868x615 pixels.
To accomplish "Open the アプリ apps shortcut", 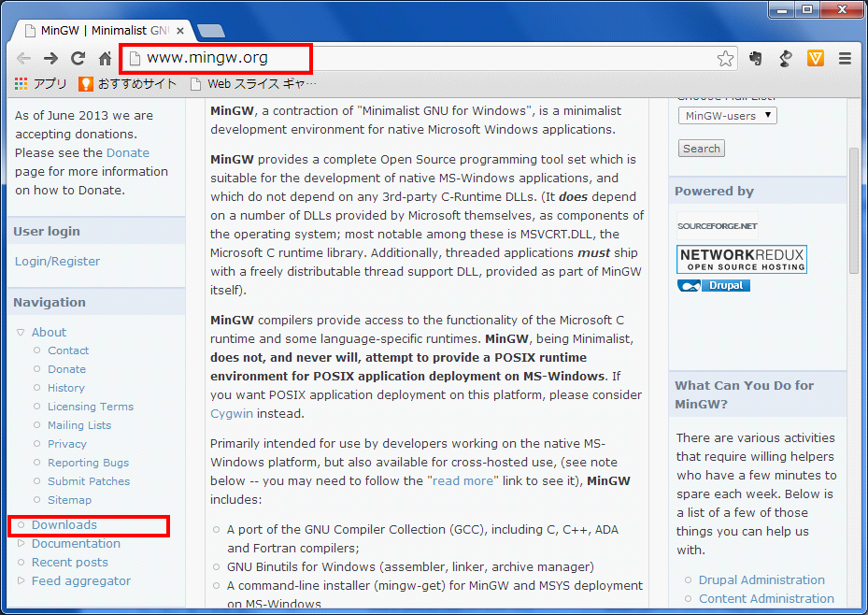I will [40, 83].
